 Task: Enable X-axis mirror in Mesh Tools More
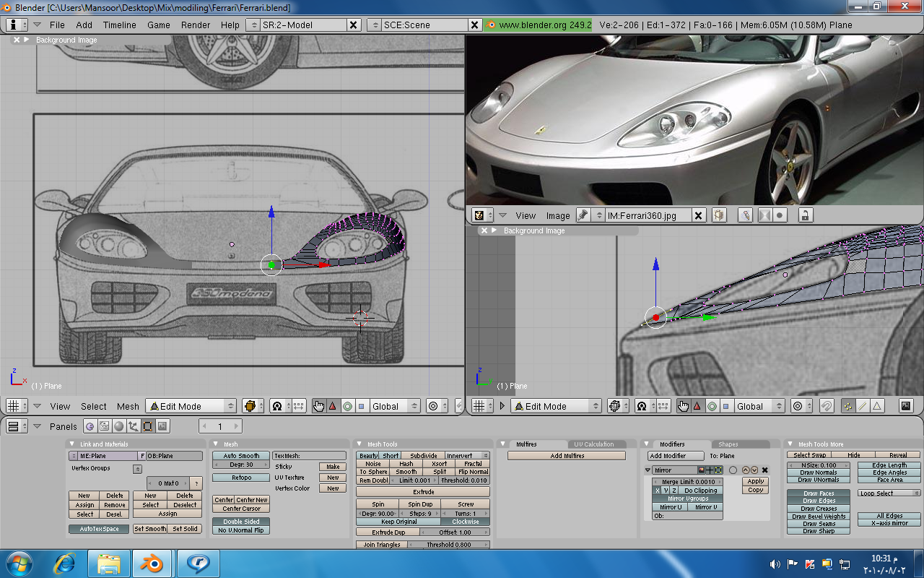(889, 523)
